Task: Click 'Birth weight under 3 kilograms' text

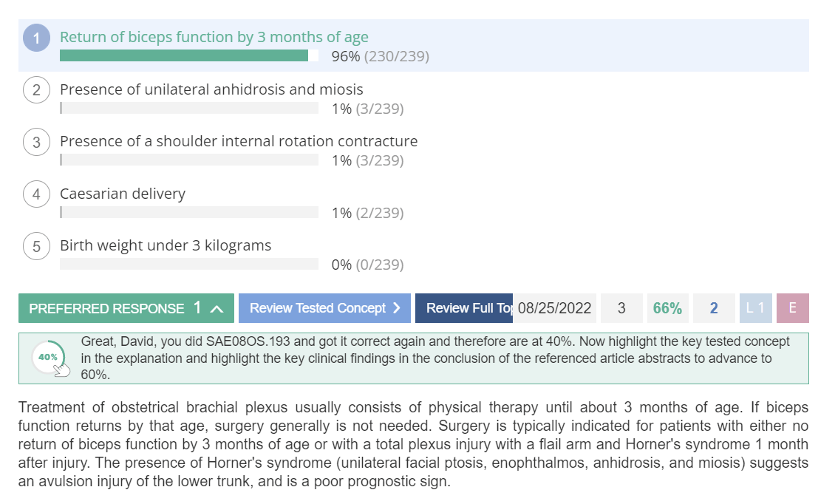Action: tap(166, 246)
